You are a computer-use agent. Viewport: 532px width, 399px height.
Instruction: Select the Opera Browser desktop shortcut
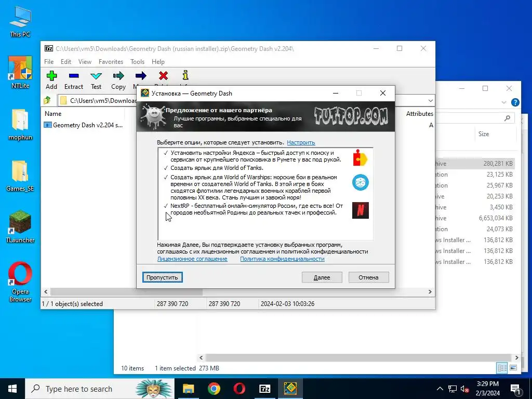tap(20, 282)
